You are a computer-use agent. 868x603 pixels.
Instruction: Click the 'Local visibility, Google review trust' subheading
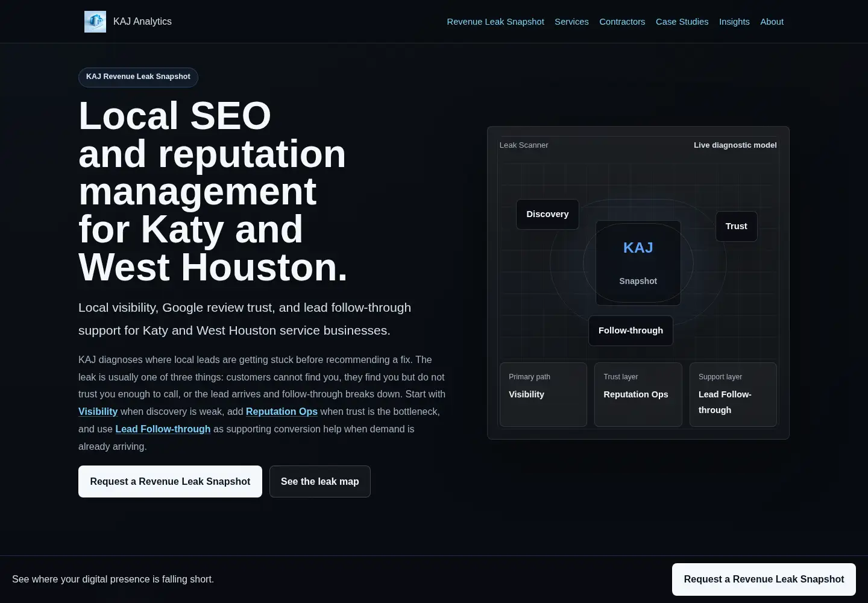point(245,319)
